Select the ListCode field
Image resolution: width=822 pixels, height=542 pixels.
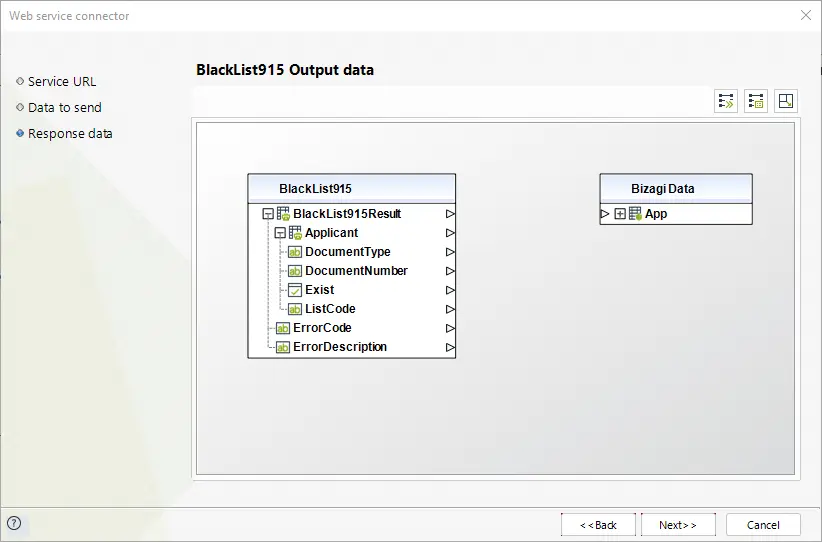click(x=352, y=309)
